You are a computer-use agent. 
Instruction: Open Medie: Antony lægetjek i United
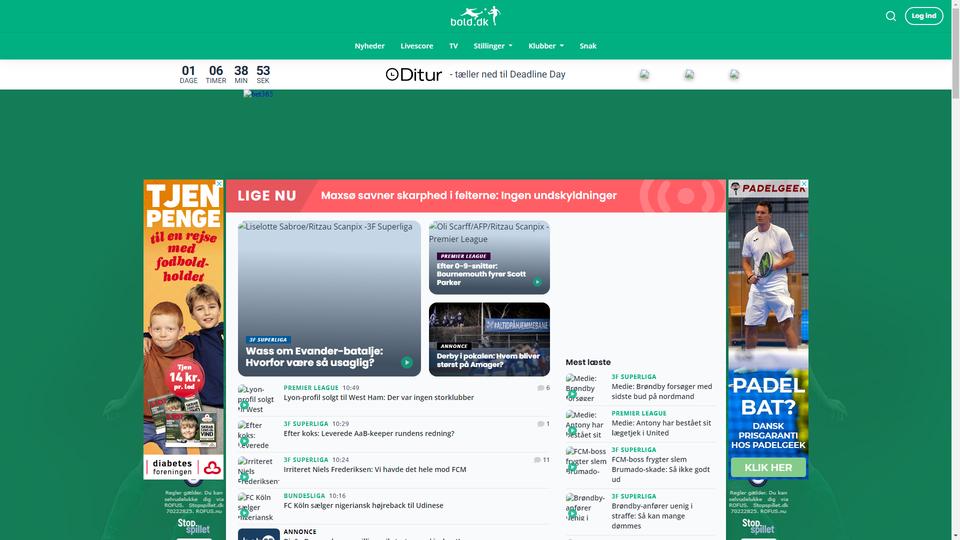[661, 428]
